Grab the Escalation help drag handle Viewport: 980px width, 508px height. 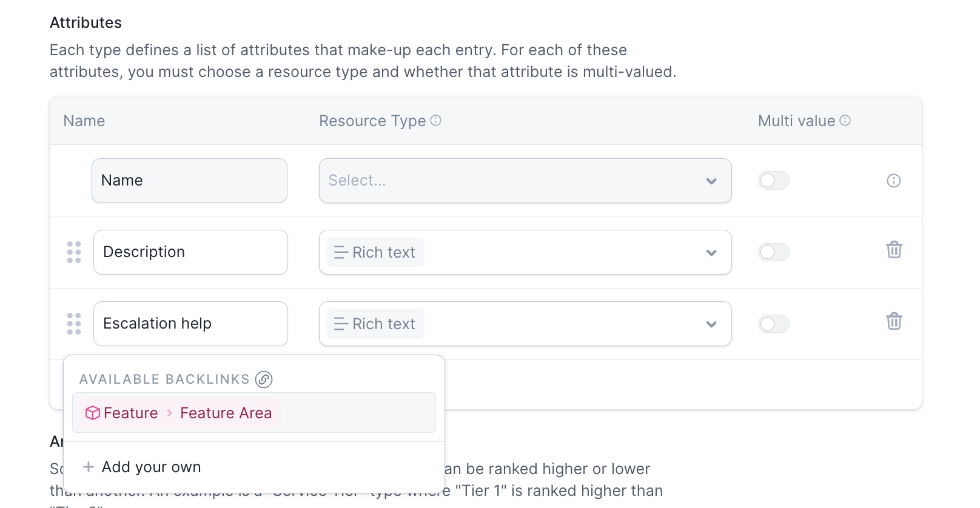74,324
